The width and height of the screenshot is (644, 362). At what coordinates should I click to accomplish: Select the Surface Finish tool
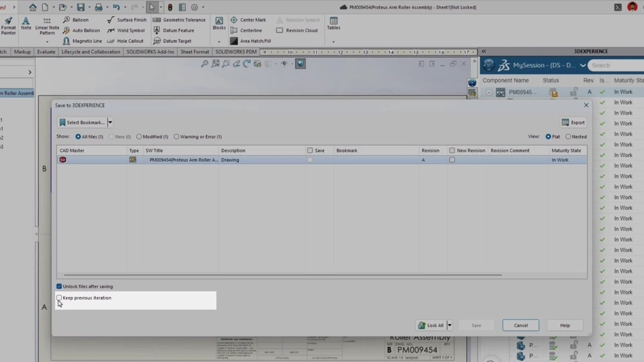click(127, 19)
